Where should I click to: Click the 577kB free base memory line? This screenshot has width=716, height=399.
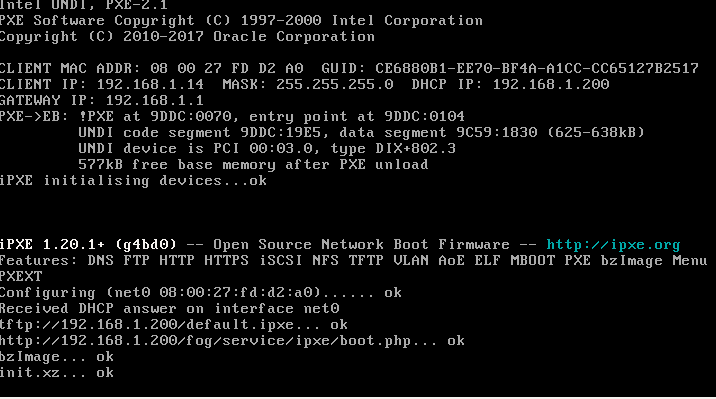pos(253,165)
